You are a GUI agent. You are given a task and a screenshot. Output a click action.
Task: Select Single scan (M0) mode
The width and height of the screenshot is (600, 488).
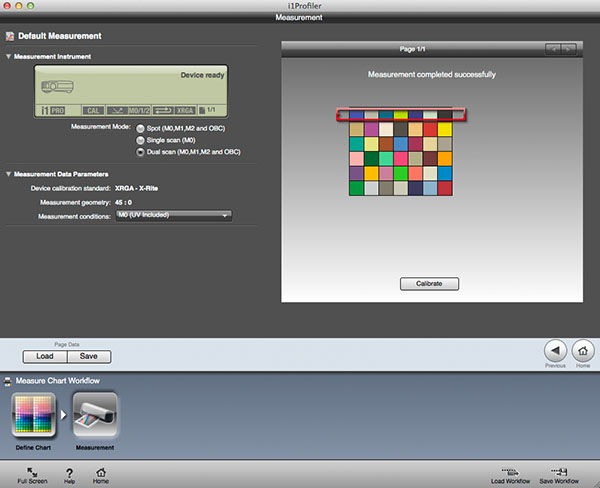(x=140, y=140)
